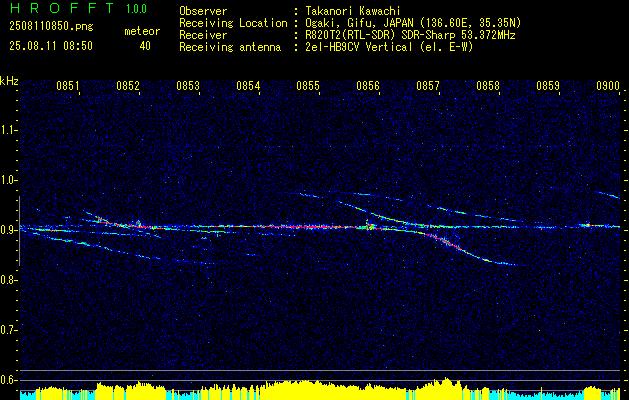Screen dimensions: 629x400
Task: Click the Receiving Location Ogaki, Gifu text
Action: 413,23
